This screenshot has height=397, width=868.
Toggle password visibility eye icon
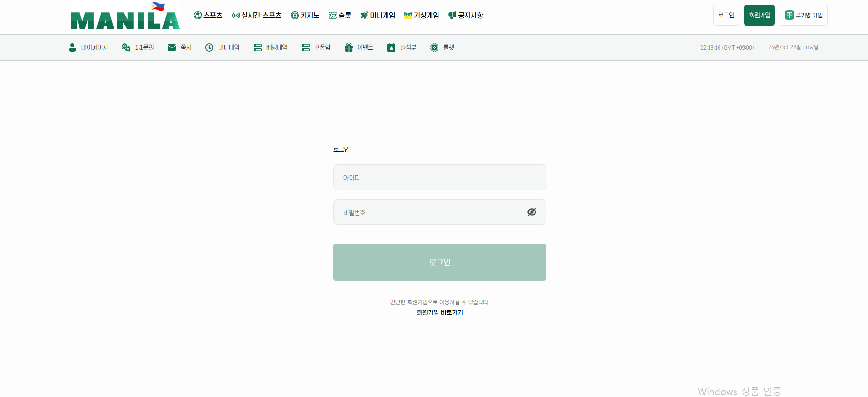click(532, 212)
